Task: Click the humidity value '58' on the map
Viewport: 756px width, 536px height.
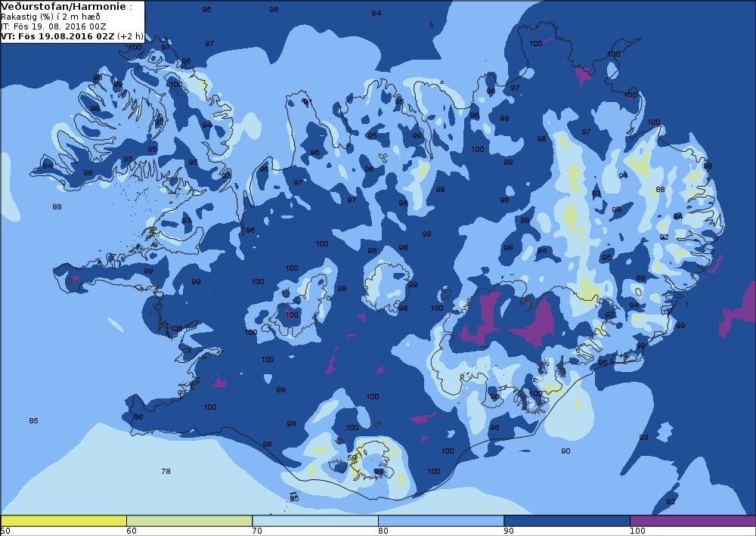Action: (x=352, y=458)
